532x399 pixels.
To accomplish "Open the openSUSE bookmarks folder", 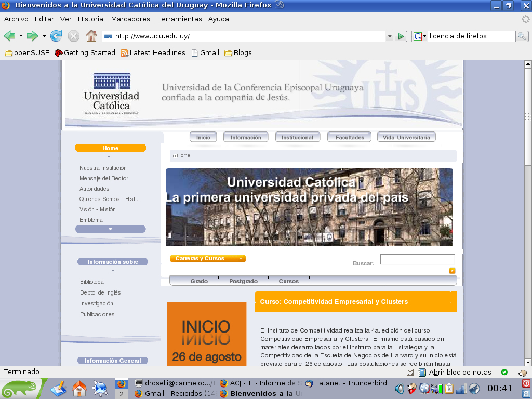I will click(x=27, y=52).
